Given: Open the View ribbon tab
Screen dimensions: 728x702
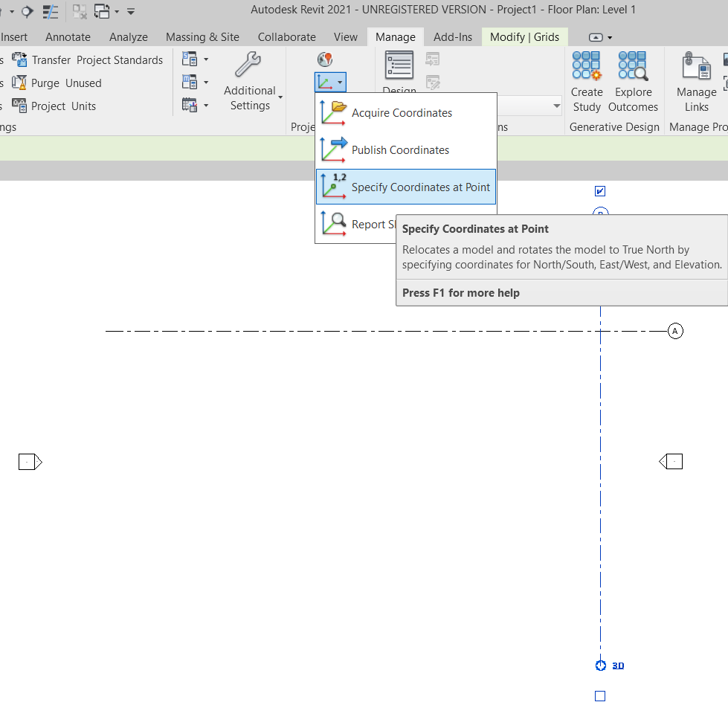Looking at the screenshot, I should [346, 37].
